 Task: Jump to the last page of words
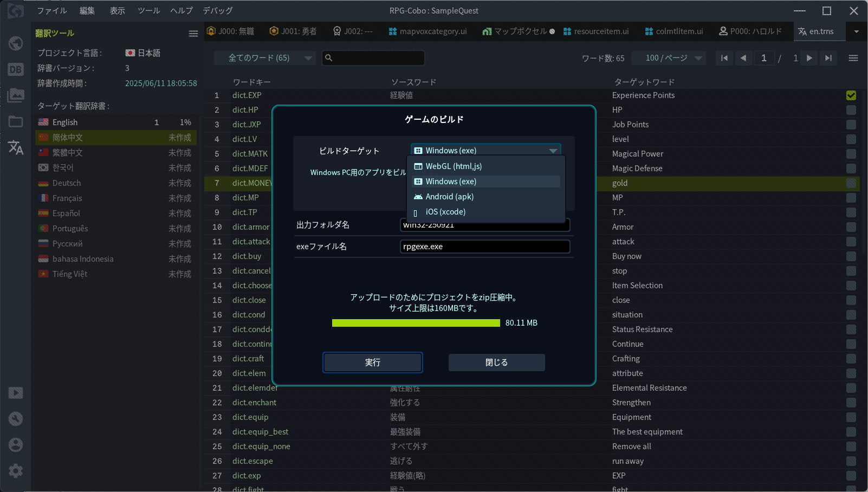click(x=828, y=58)
